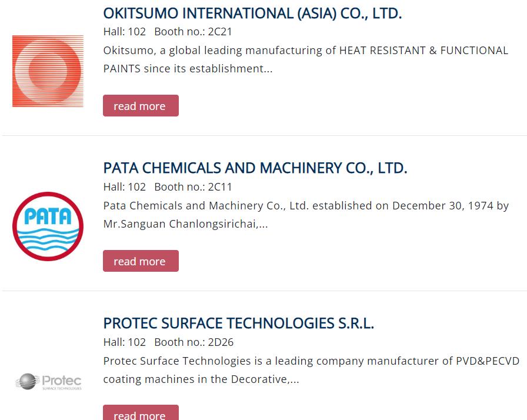
Task: Click Hall: 102 in the Pata Chemicals listing
Action: tap(124, 187)
